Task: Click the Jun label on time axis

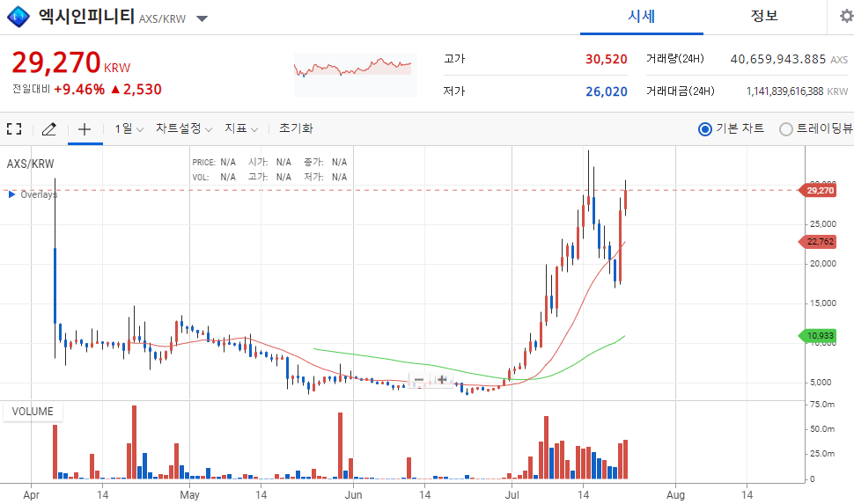Action: 353,494
